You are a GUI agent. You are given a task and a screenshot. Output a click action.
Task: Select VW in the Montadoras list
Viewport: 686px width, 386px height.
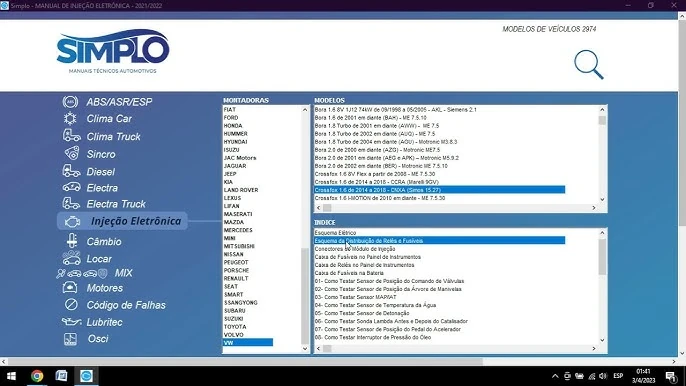pos(248,343)
